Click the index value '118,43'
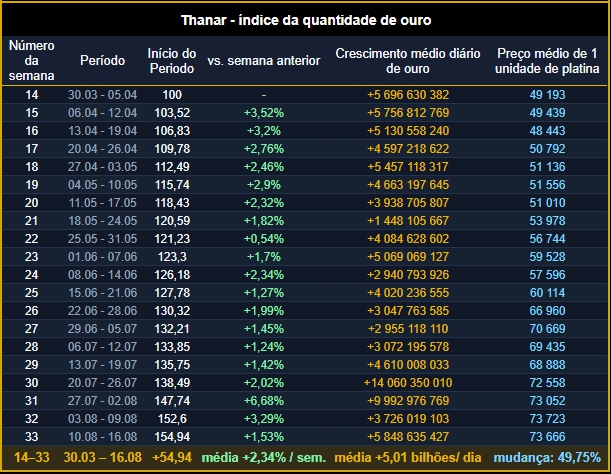This screenshot has width=611, height=474. pyautogui.click(x=172, y=203)
